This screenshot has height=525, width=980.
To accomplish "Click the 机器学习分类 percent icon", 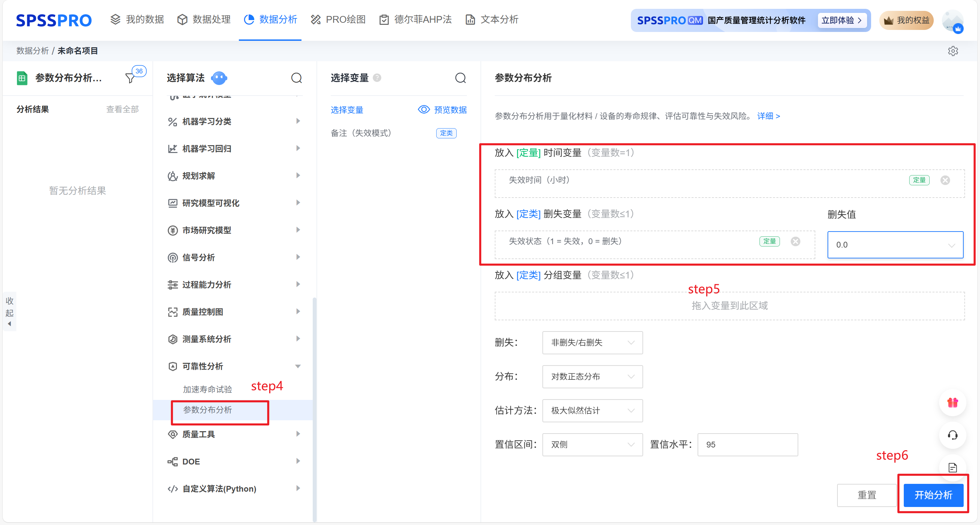I will pyautogui.click(x=172, y=122).
